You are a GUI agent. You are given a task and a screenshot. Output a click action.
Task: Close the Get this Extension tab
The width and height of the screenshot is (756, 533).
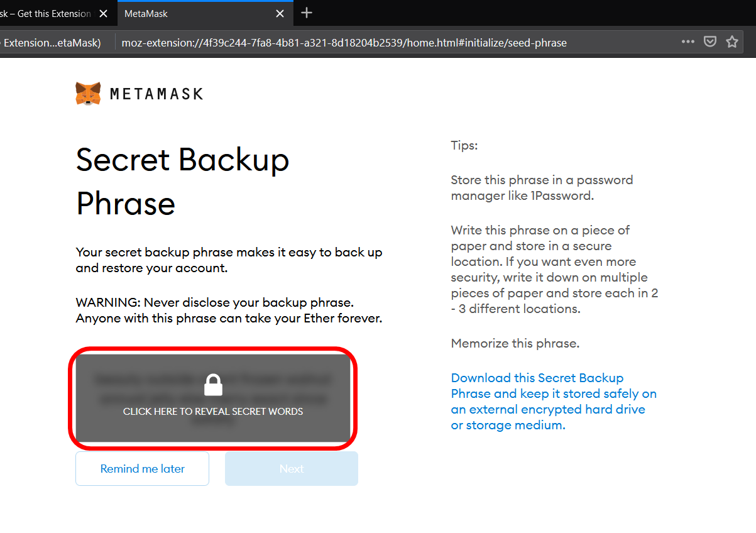(104, 13)
